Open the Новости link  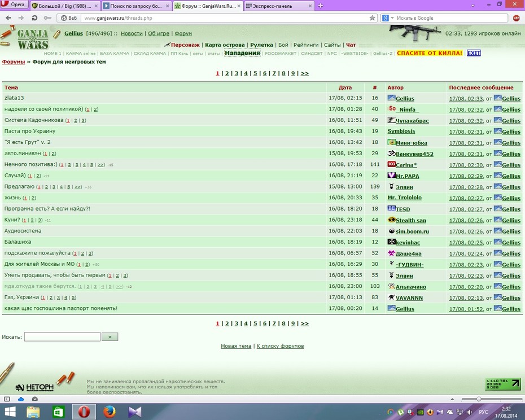(132, 33)
